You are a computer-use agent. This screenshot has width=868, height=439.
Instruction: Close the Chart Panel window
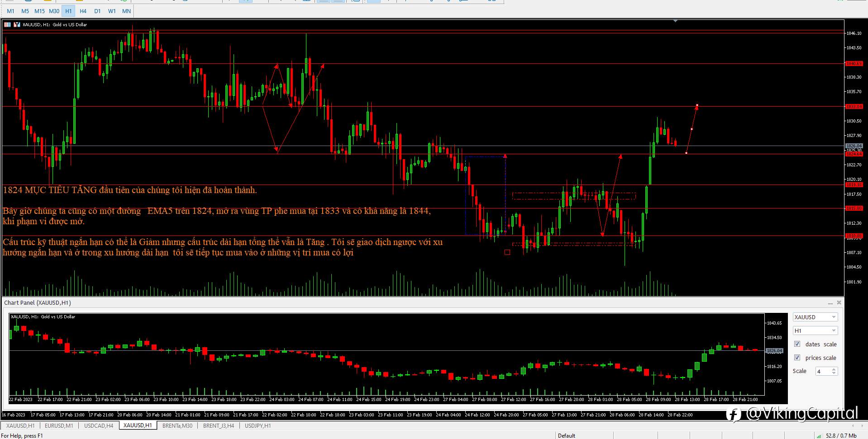[839, 302]
